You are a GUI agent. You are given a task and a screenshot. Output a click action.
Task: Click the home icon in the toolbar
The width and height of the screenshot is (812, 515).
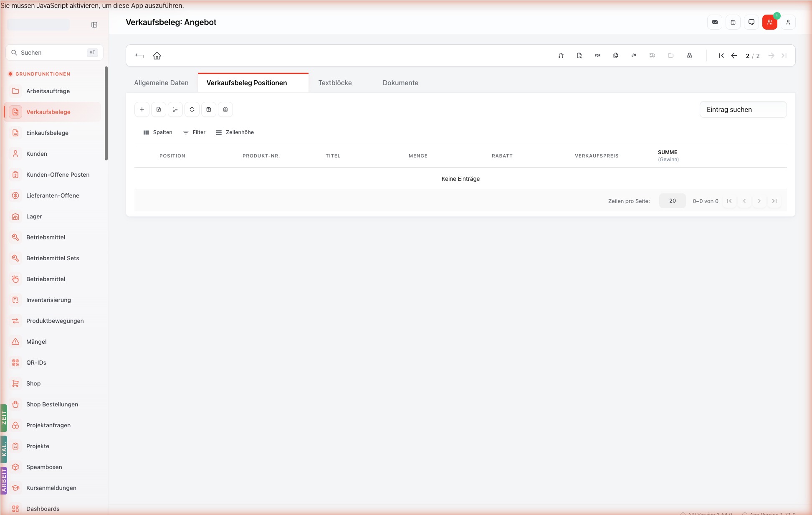[157, 56]
